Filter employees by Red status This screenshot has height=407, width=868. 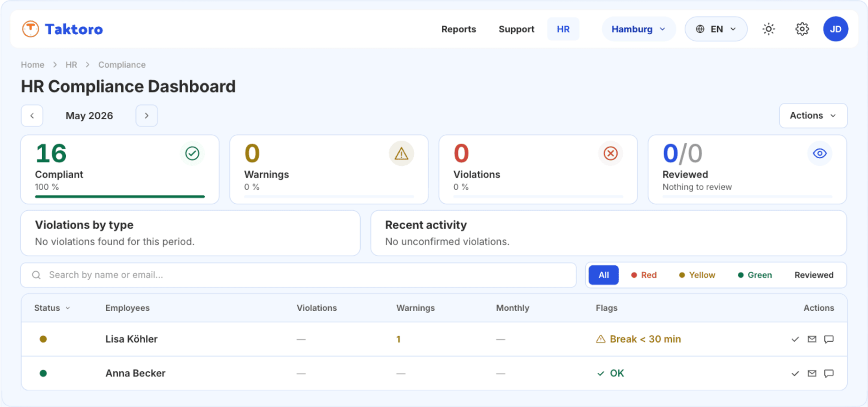(644, 275)
